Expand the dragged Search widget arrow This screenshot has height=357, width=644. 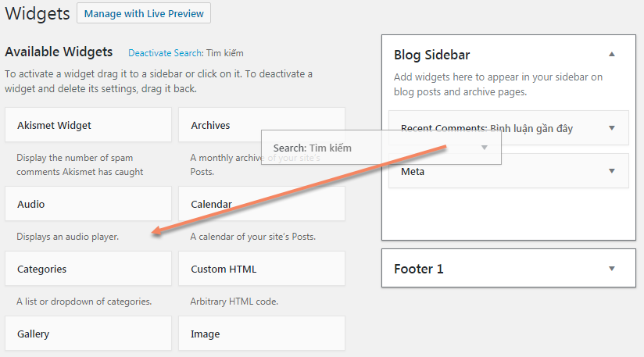point(485,148)
